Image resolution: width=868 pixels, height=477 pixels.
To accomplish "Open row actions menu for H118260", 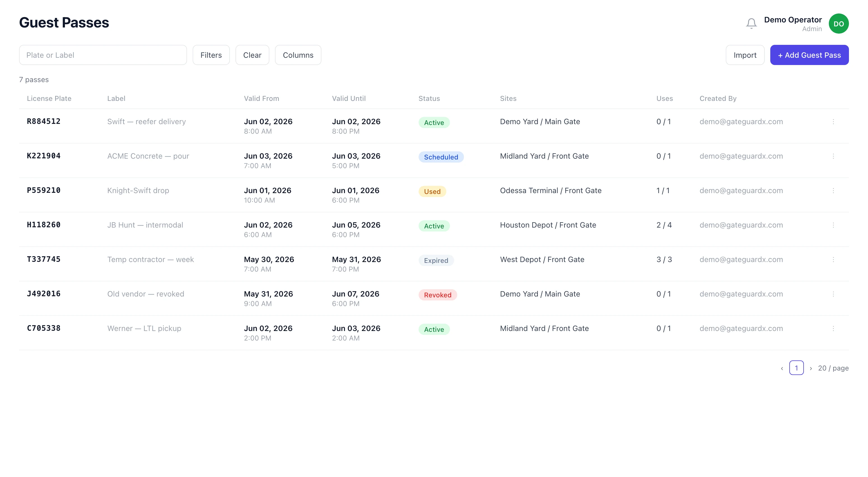I will click(x=833, y=225).
